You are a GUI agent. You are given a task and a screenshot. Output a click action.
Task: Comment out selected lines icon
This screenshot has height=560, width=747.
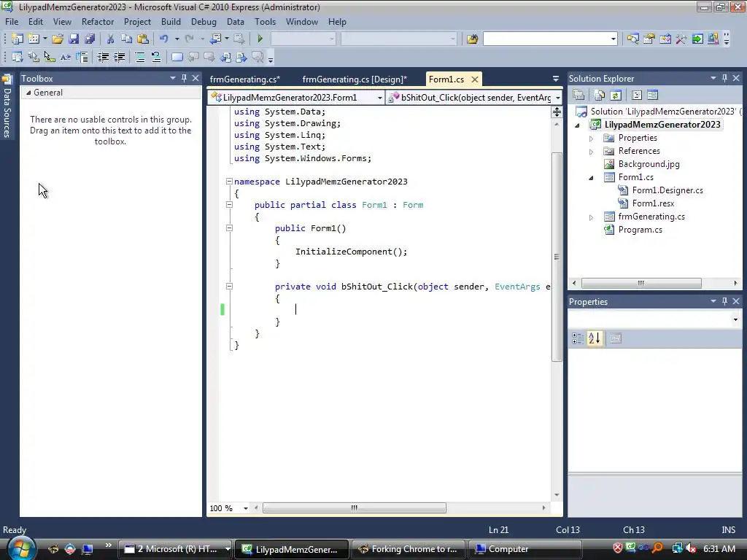click(140, 57)
